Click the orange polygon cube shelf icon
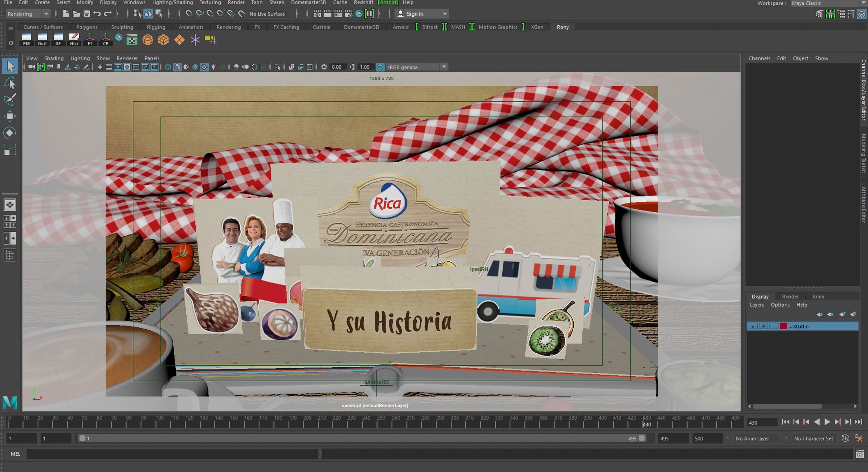The image size is (868, 472). click(x=163, y=39)
